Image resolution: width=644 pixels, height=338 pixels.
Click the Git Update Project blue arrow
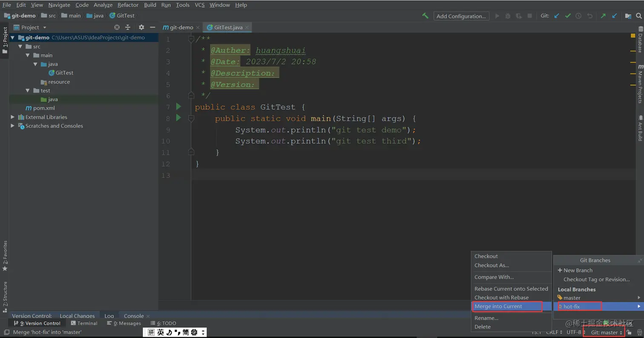(557, 16)
